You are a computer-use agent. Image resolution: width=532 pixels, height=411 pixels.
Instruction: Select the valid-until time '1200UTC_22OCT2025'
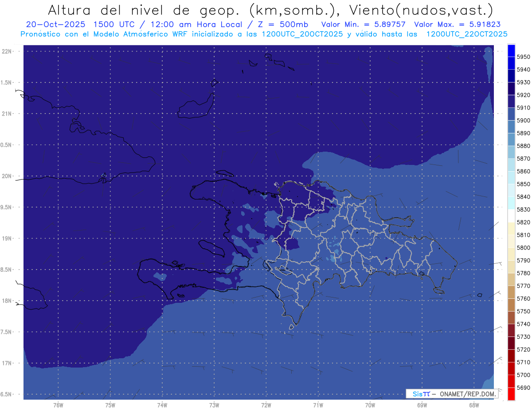(467, 34)
